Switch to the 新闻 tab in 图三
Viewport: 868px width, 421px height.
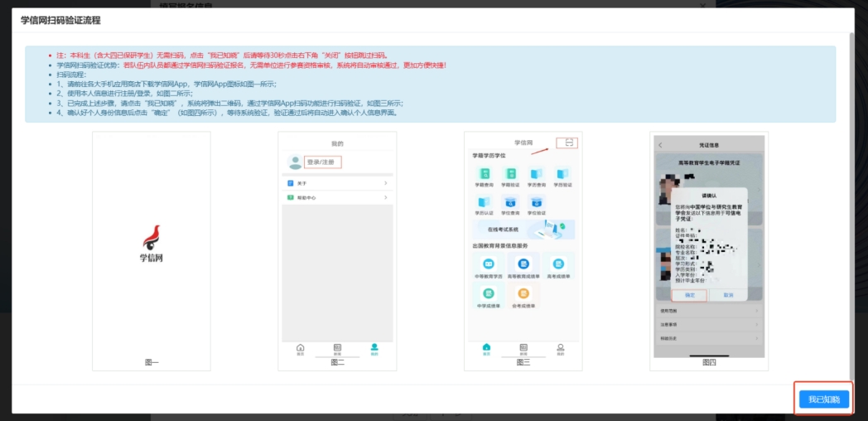523,349
